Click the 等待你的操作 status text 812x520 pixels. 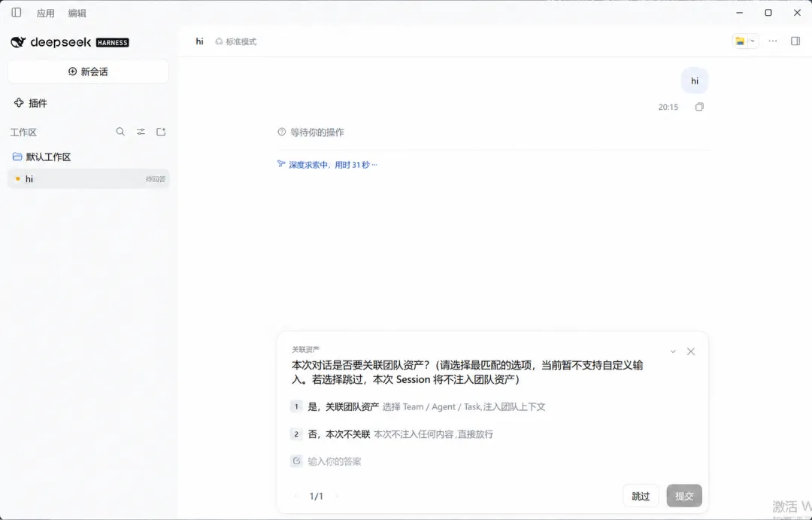pyautogui.click(x=317, y=132)
